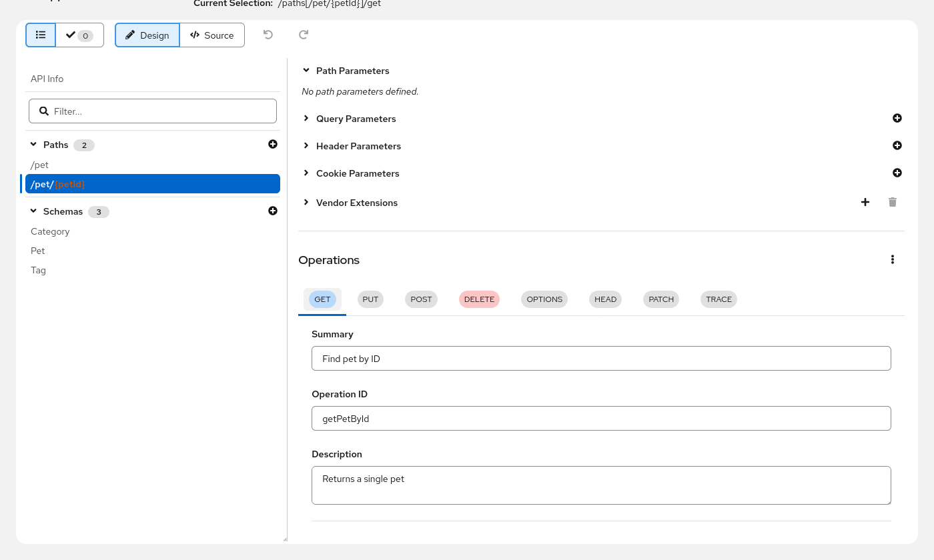Select the PATCH operation tab
934x560 pixels.
coord(661,299)
